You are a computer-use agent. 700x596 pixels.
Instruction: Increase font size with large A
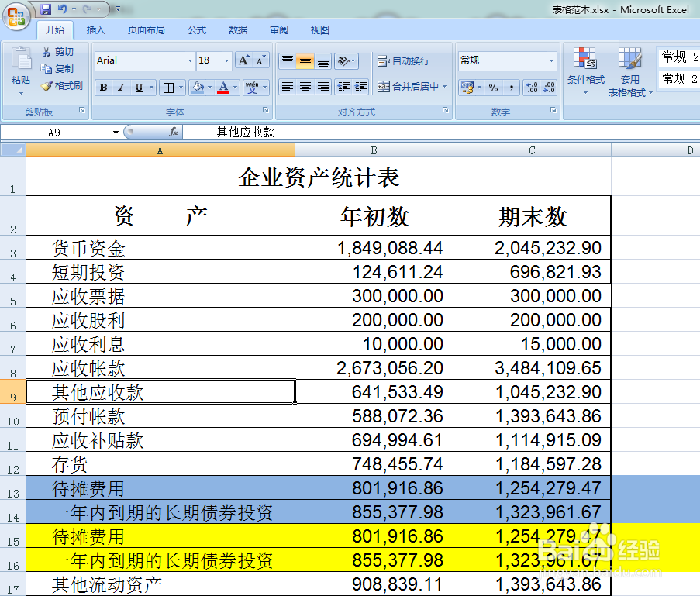243,60
